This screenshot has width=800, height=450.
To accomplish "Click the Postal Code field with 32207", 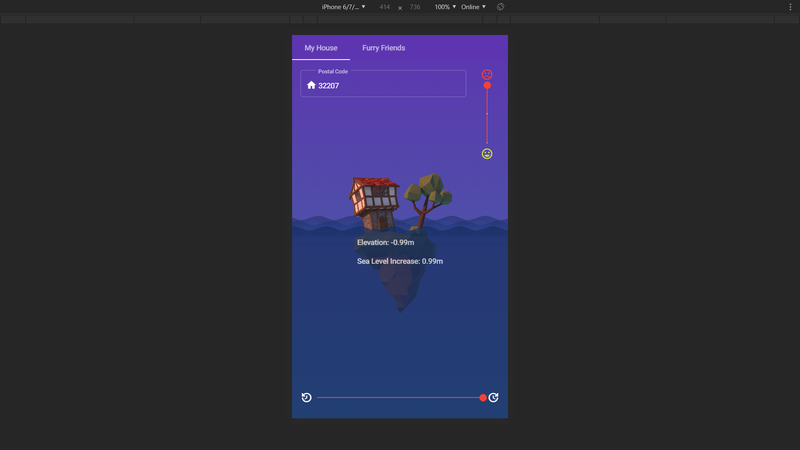I will tap(384, 86).
